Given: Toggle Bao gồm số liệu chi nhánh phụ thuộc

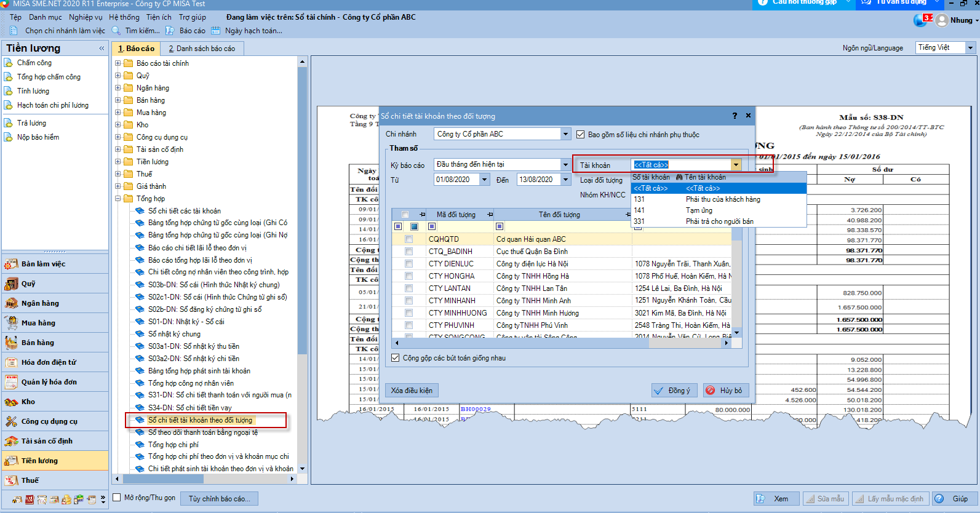Looking at the screenshot, I should pos(580,134).
